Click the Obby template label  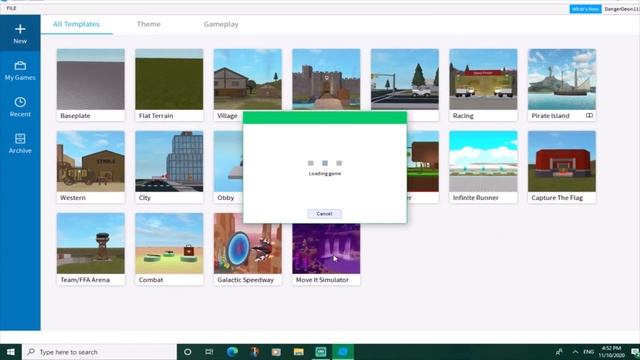[226, 198]
